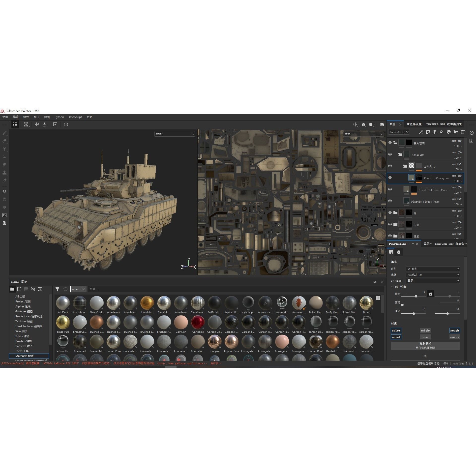
Task: Hide the 镜片玻璃 layer
Action: [390, 143]
